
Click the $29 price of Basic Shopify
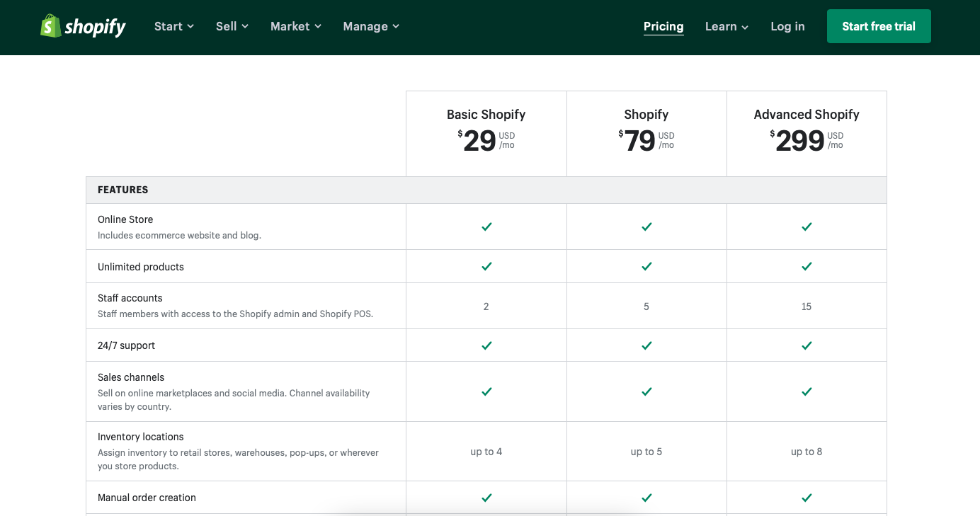click(x=486, y=140)
